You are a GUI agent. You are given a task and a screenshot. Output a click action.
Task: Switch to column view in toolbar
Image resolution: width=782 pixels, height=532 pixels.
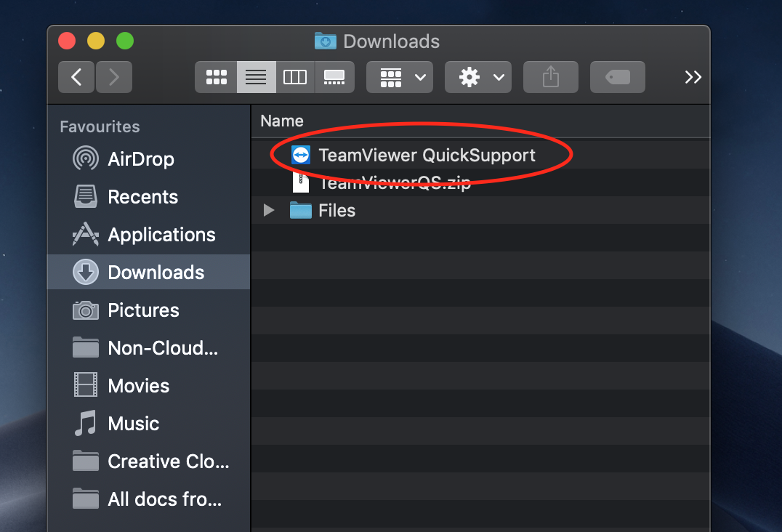pos(295,77)
